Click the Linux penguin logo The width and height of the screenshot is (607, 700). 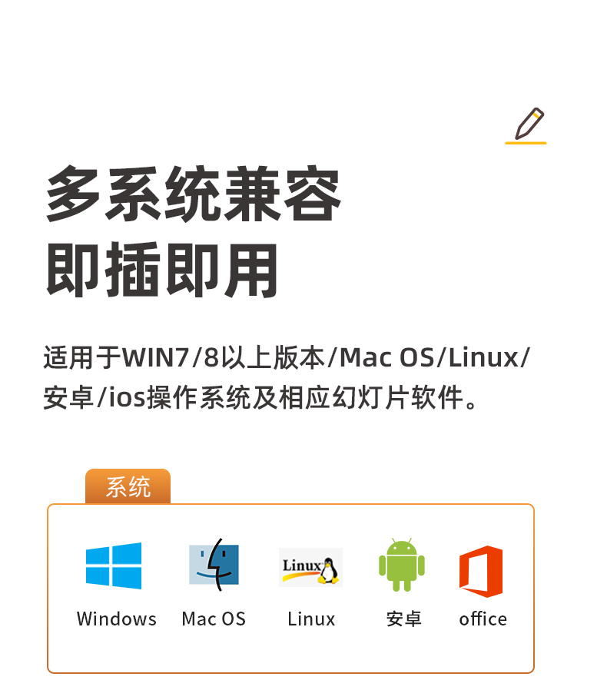[310, 567]
